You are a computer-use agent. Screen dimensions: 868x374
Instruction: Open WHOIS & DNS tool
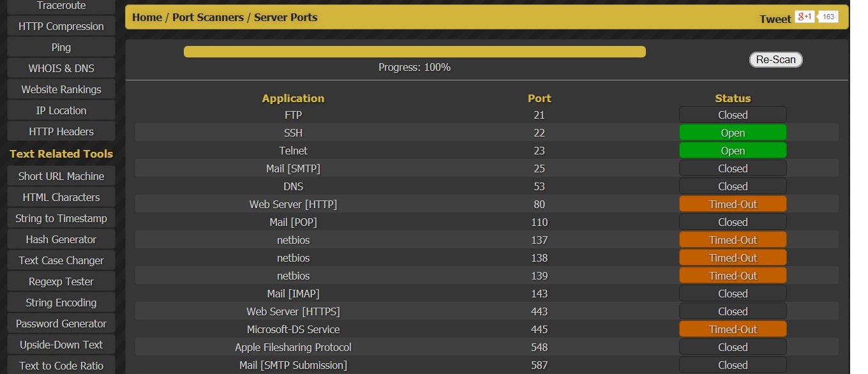click(x=61, y=68)
